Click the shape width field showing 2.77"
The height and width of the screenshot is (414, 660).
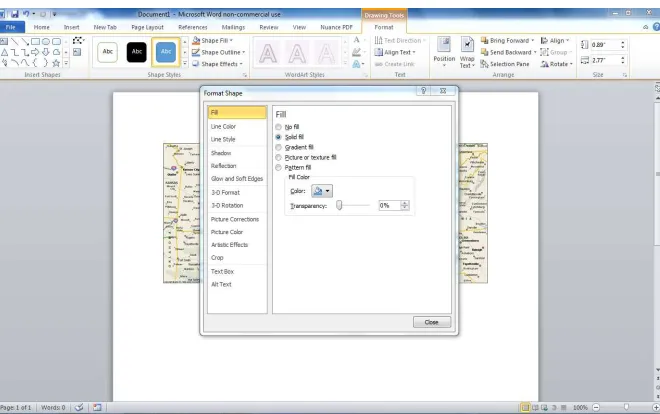point(605,60)
